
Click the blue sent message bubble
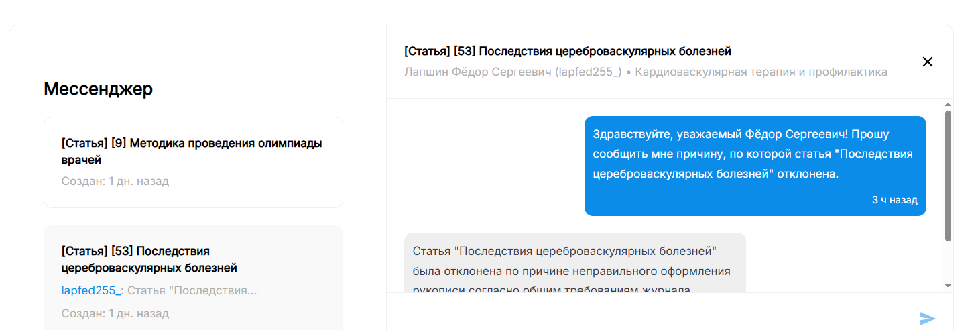[x=755, y=166]
